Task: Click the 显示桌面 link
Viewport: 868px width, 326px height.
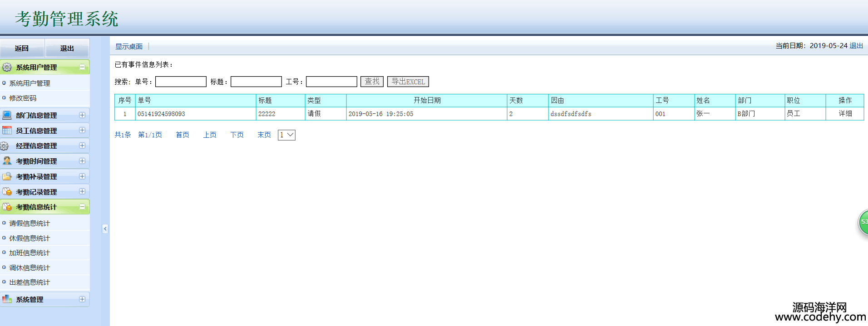Action: 129,46
